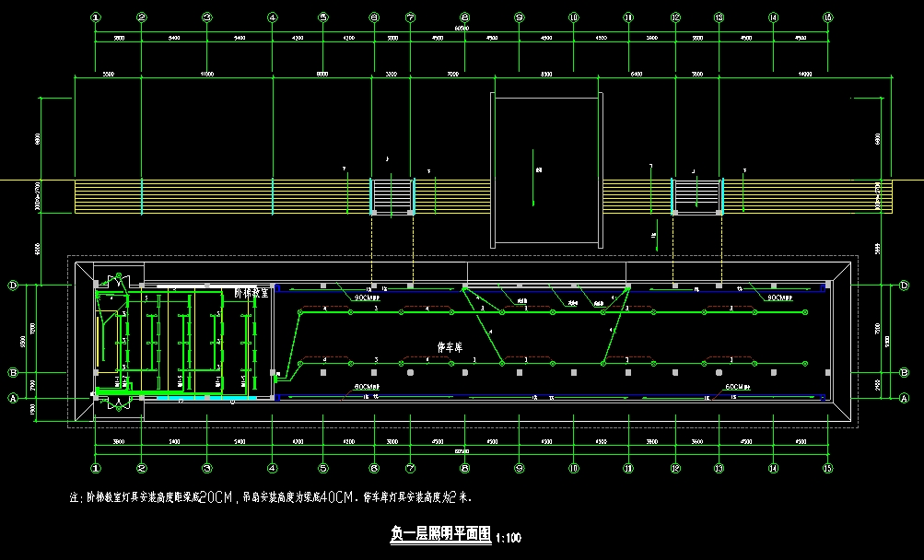Click axis bubble 4 in the bottom row

coord(273,468)
